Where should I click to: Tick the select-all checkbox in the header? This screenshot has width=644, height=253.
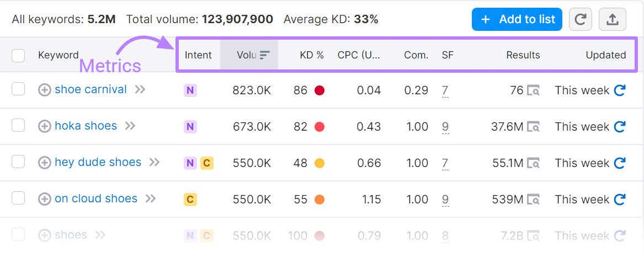[x=18, y=55]
